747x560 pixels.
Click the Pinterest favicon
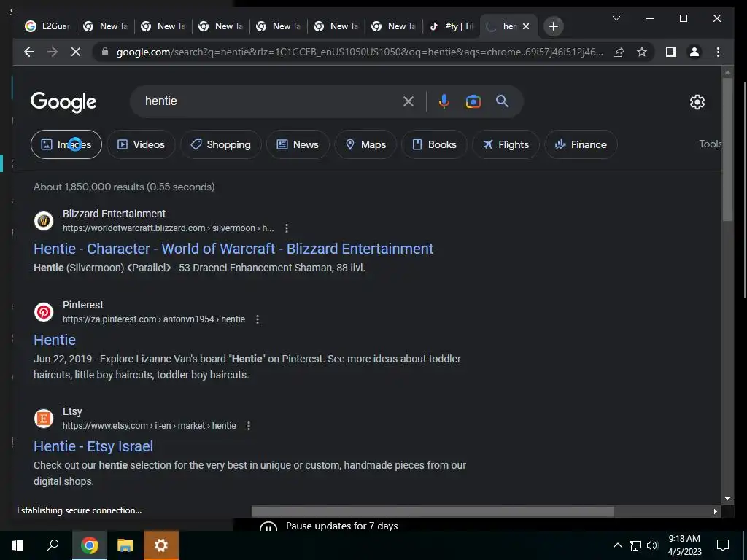pyautogui.click(x=44, y=312)
